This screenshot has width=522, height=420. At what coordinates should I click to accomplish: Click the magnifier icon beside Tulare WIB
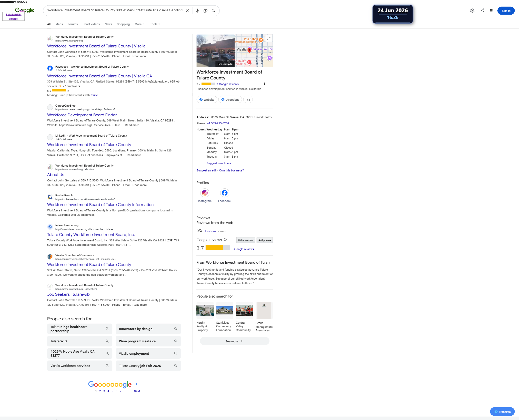click(x=107, y=341)
